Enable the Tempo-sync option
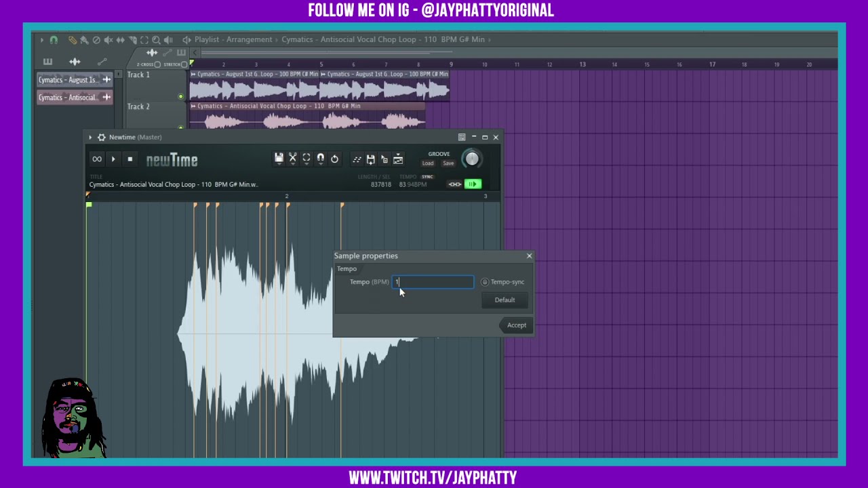This screenshot has width=868, height=488. tap(502, 282)
